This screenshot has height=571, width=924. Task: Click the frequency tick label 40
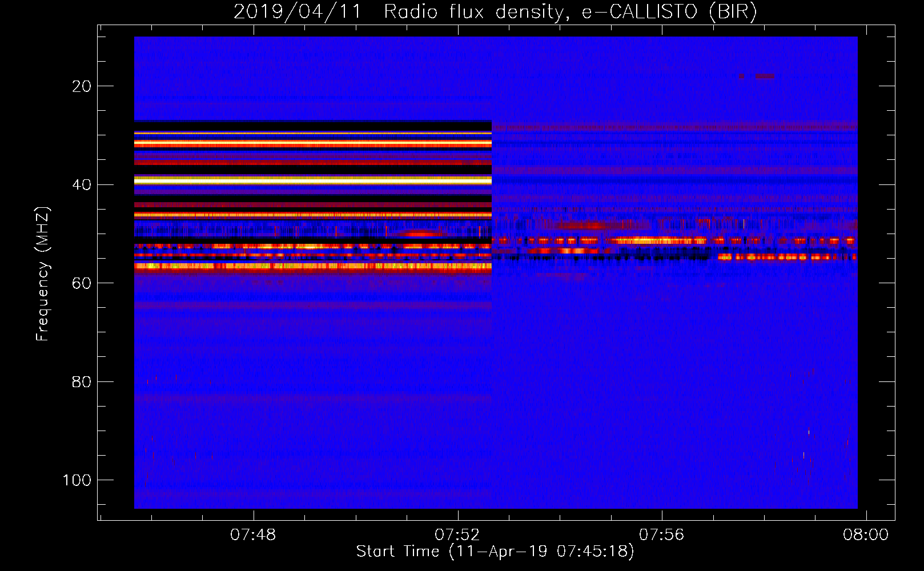point(82,185)
